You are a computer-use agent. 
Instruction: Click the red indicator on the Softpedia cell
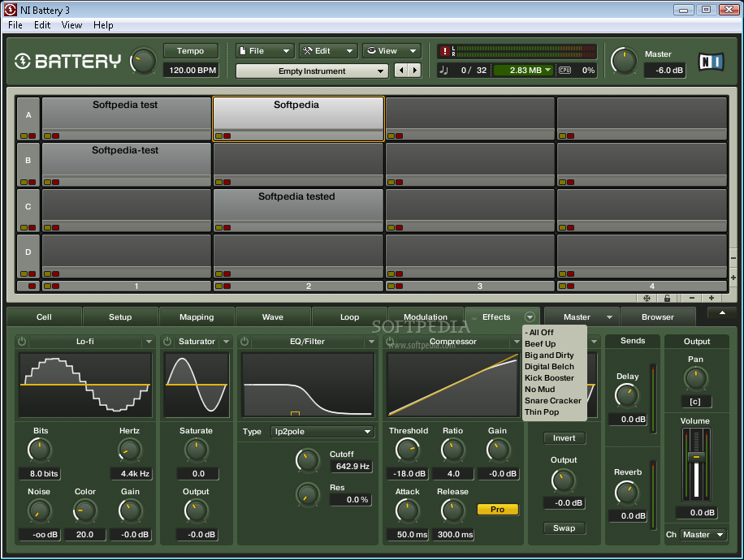click(227, 136)
